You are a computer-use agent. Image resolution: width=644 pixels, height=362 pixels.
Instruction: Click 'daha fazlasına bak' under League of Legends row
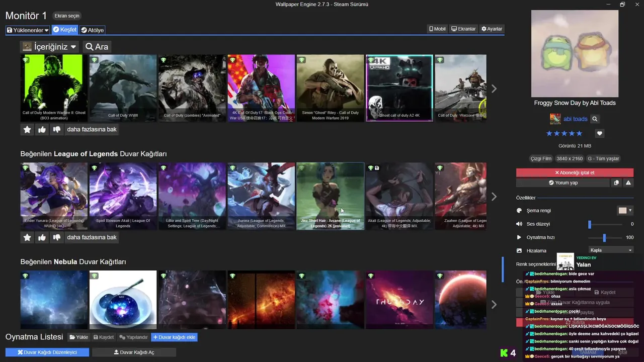click(x=92, y=237)
